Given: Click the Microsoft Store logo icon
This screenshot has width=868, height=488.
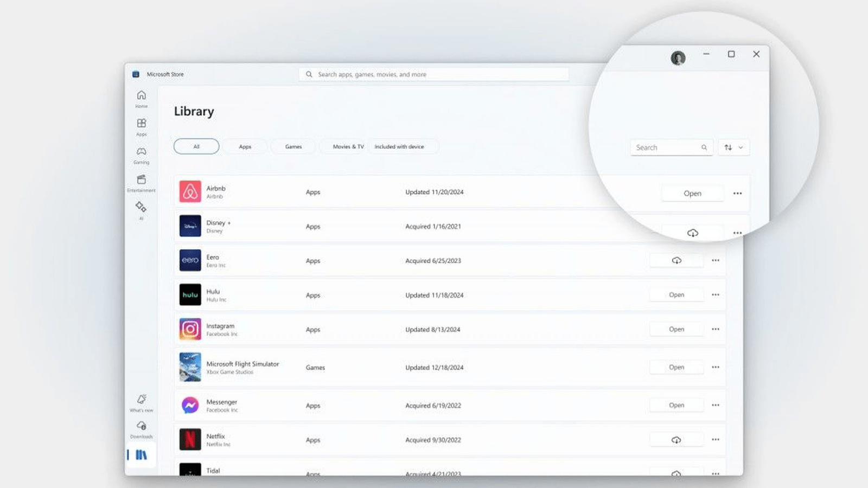Looking at the screenshot, I should 136,74.
